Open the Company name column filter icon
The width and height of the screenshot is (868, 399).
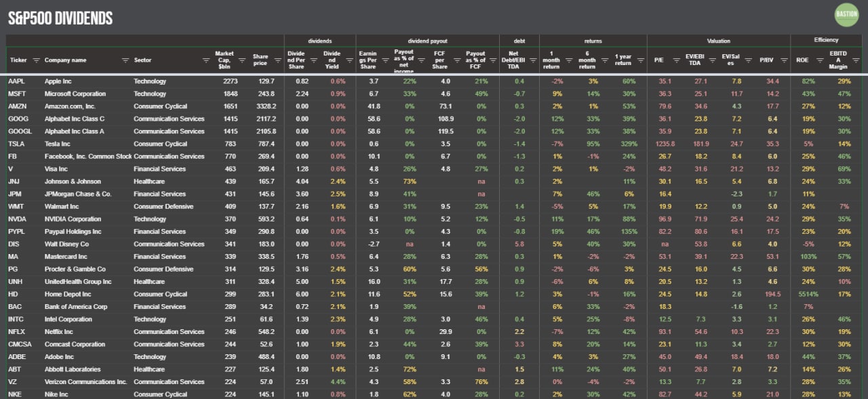[124, 60]
